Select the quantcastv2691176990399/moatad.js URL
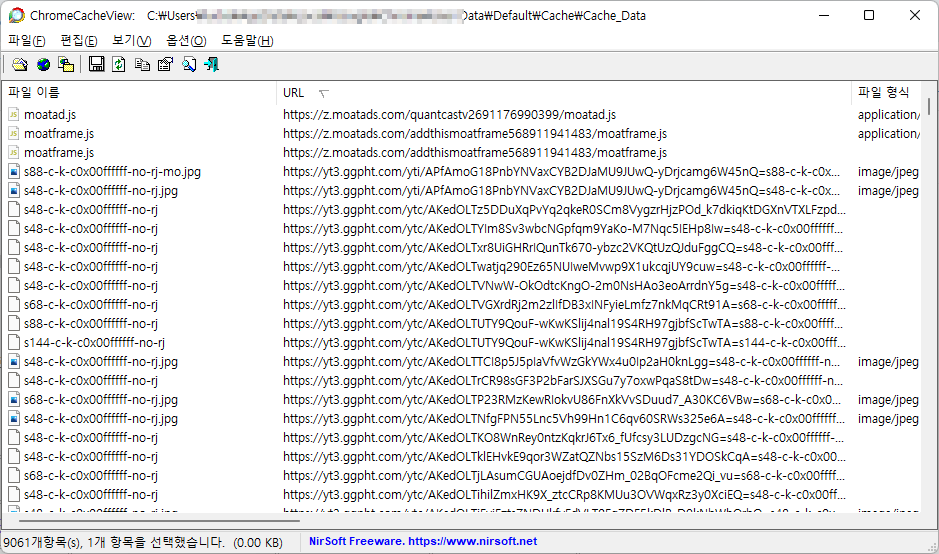Screen dimensions: 939x554 point(449,114)
